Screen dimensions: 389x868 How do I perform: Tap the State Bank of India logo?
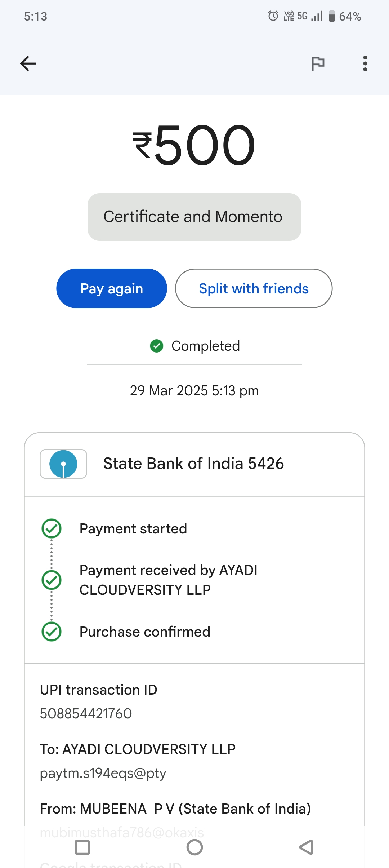click(63, 464)
